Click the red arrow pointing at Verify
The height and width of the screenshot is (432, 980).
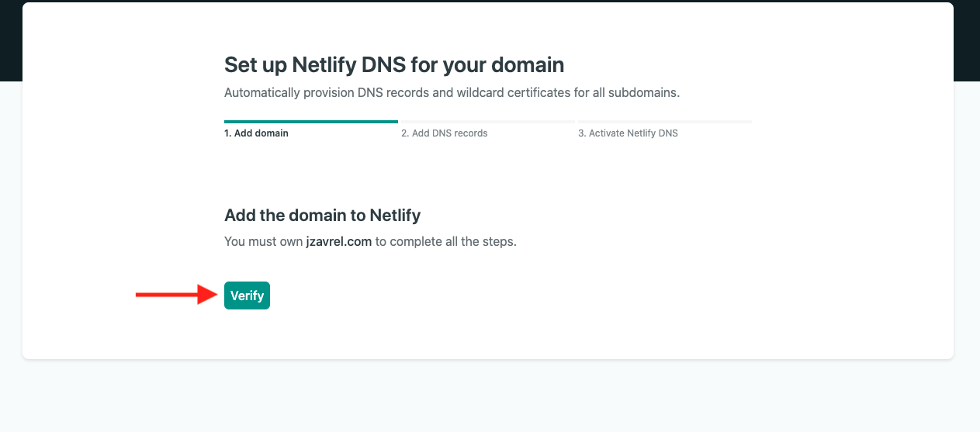[177, 295]
